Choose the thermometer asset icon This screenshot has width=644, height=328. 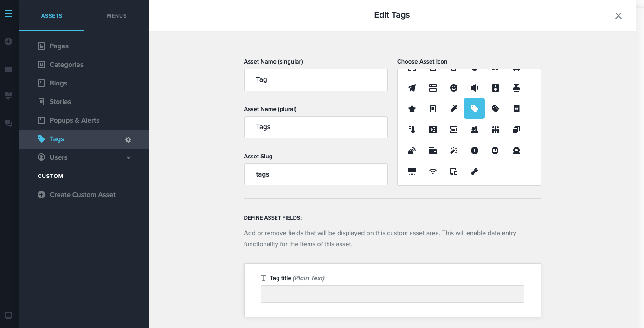(412, 130)
